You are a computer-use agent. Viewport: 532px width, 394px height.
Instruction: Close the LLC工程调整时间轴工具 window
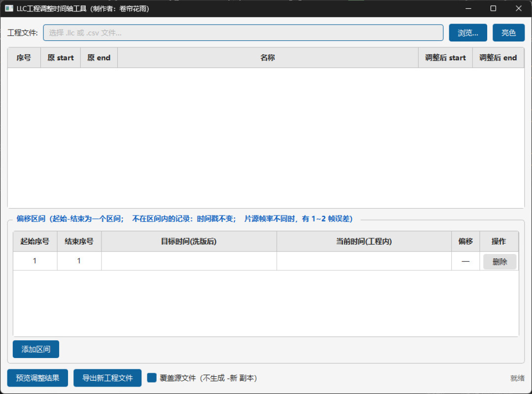518,8
